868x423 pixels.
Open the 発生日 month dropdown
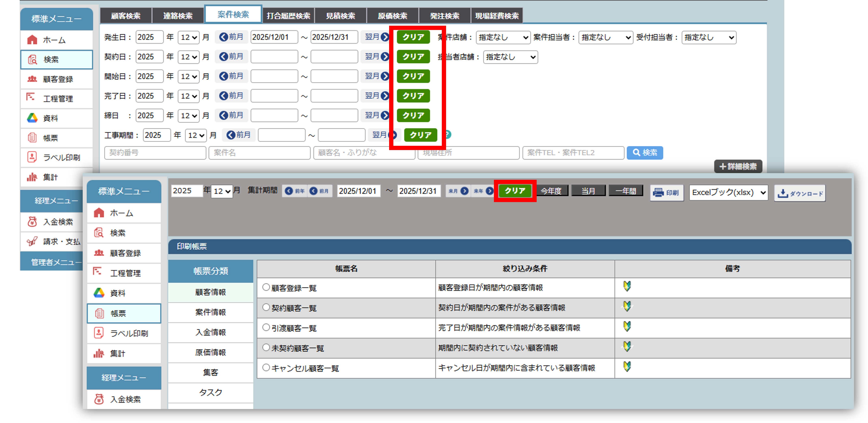188,37
